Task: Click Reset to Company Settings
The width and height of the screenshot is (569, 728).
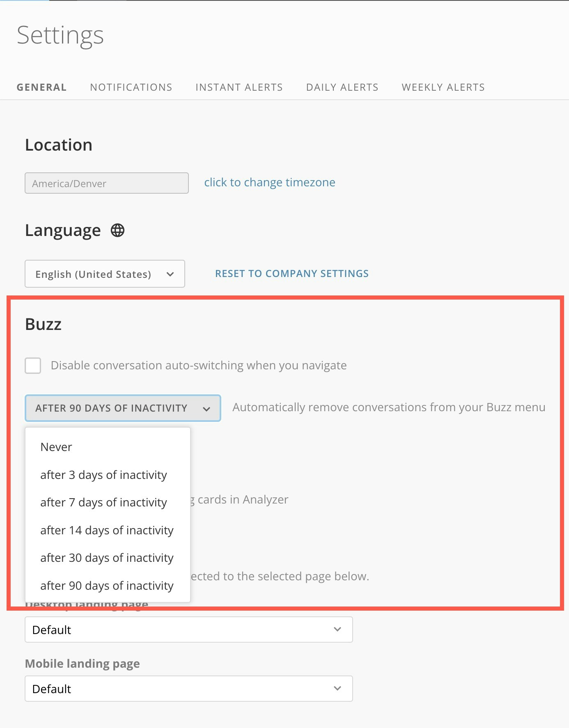Action: click(292, 274)
